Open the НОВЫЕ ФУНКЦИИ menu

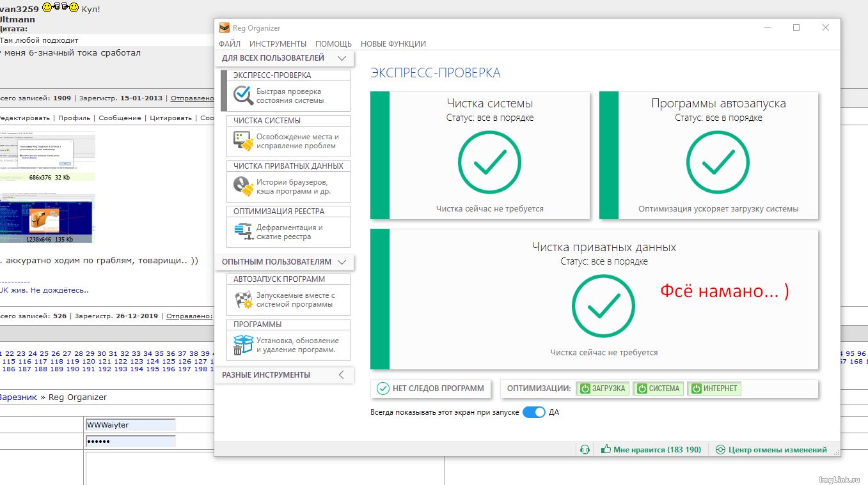[x=393, y=43]
